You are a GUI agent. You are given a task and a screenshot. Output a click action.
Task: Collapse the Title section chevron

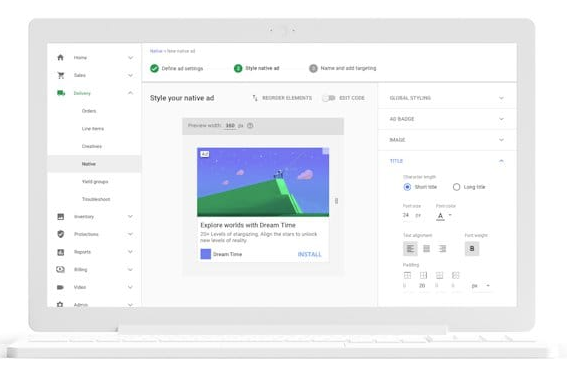pos(501,161)
